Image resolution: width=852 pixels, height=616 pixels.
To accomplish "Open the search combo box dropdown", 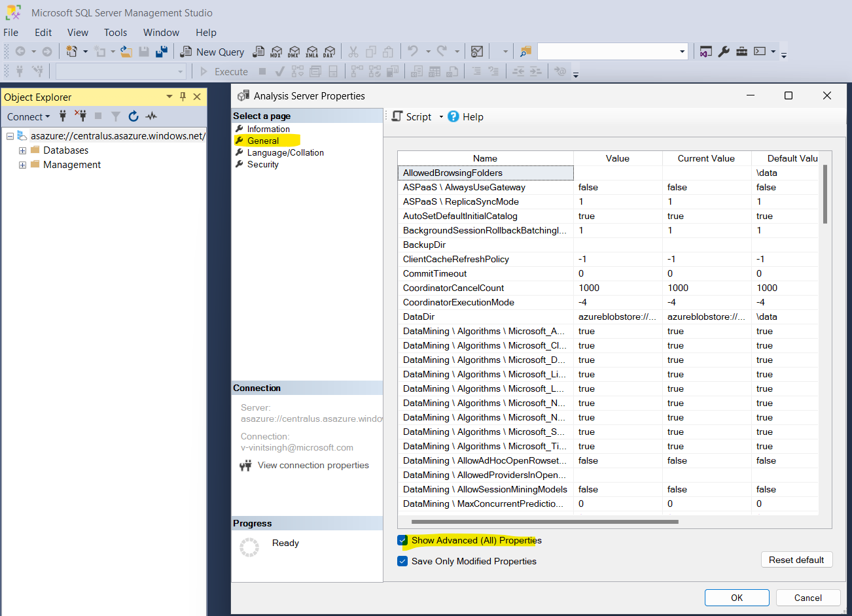I will (x=682, y=52).
